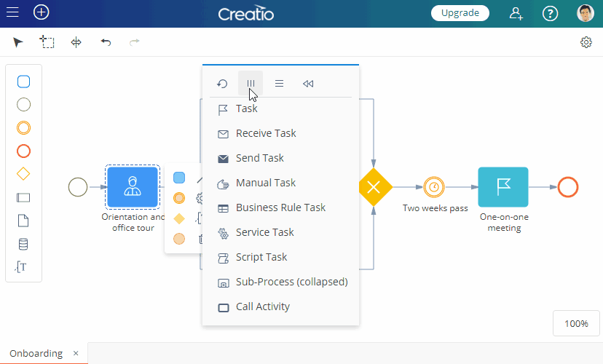The width and height of the screenshot is (603, 364).
Task: Click the loop marker icon in popup
Action: (222, 84)
